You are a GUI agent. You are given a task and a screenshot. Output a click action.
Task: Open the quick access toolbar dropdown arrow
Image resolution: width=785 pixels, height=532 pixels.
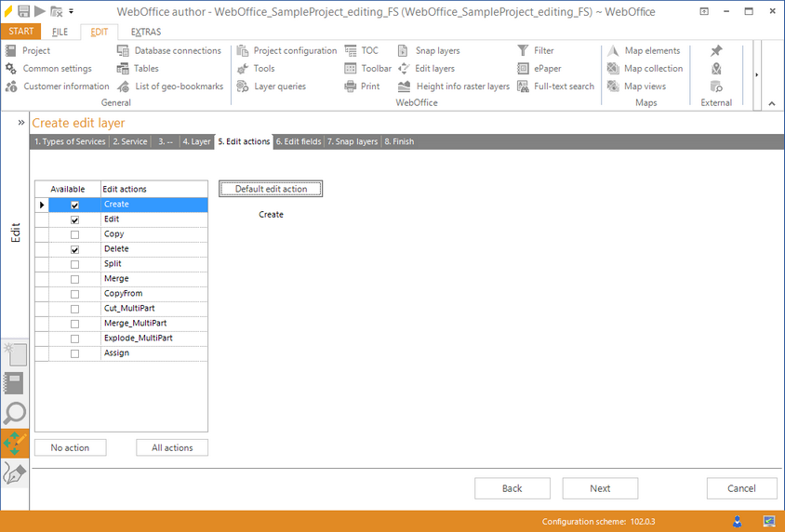71,11
